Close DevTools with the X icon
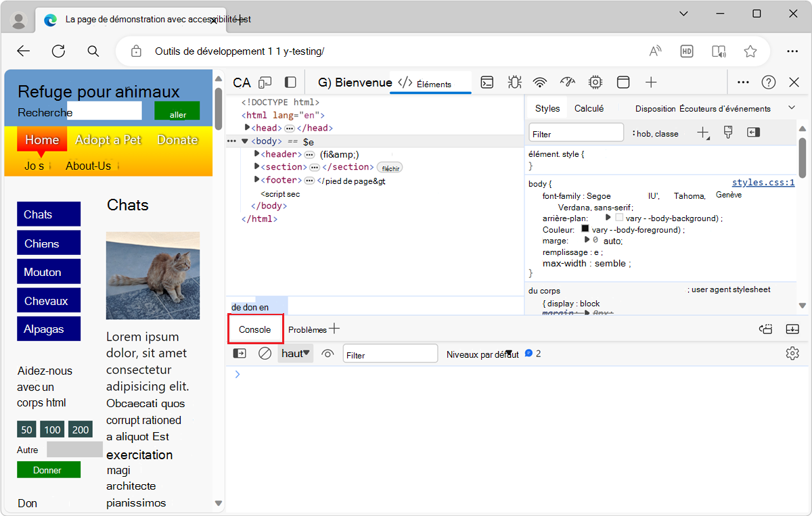The height and width of the screenshot is (516, 812). click(x=794, y=83)
